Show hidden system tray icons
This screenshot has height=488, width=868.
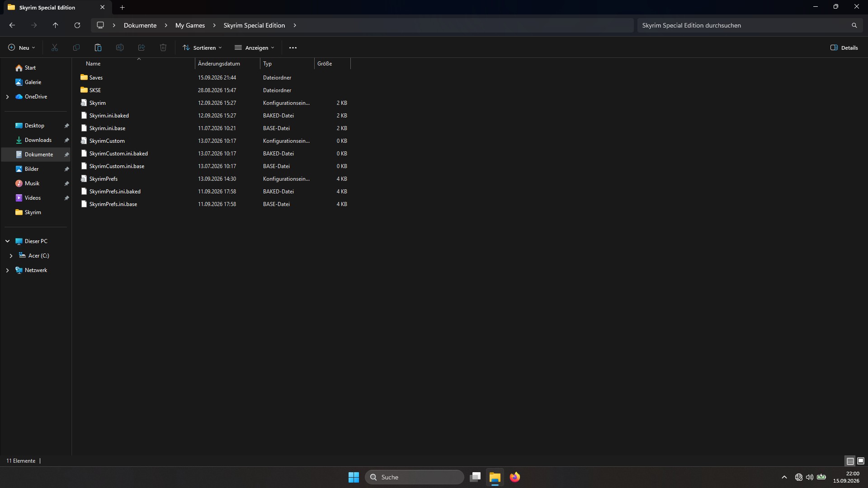[x=784, y=477]
